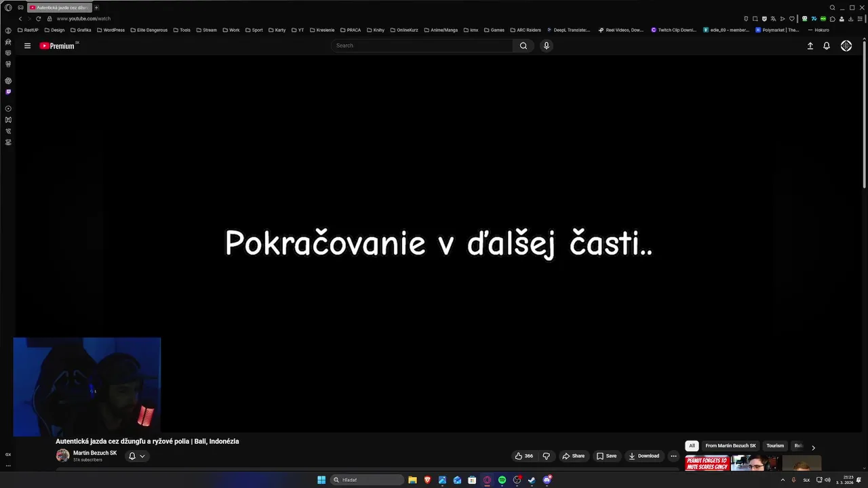Open the Anime/Manga bookmarks folder
This screenshot has height=488, width=868.
coord(441,30)
